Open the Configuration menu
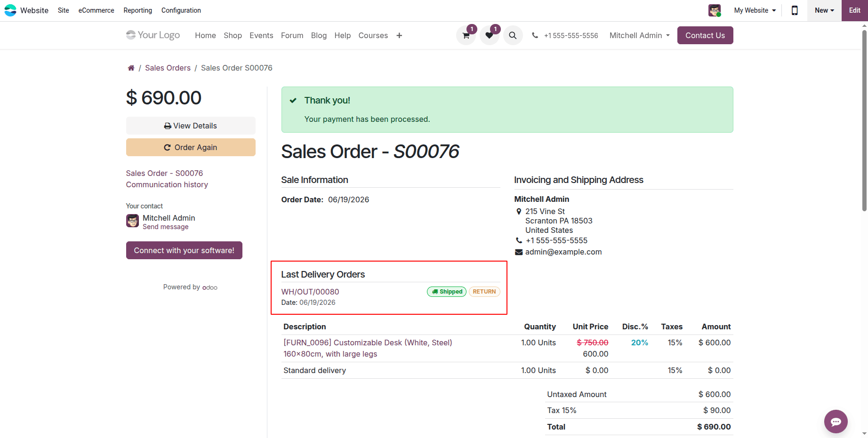The height and width of the screenshot is (438, 868). (x=181, y=10)
